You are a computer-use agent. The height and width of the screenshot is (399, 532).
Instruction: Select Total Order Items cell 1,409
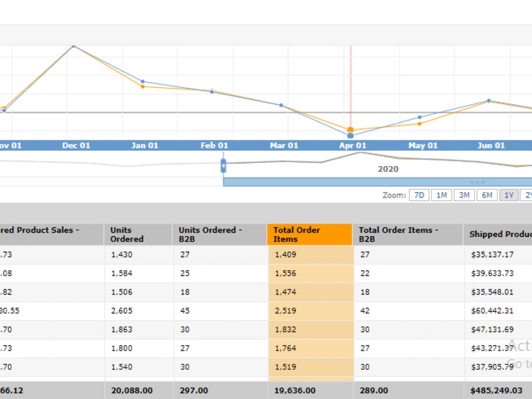click(311, 254)
